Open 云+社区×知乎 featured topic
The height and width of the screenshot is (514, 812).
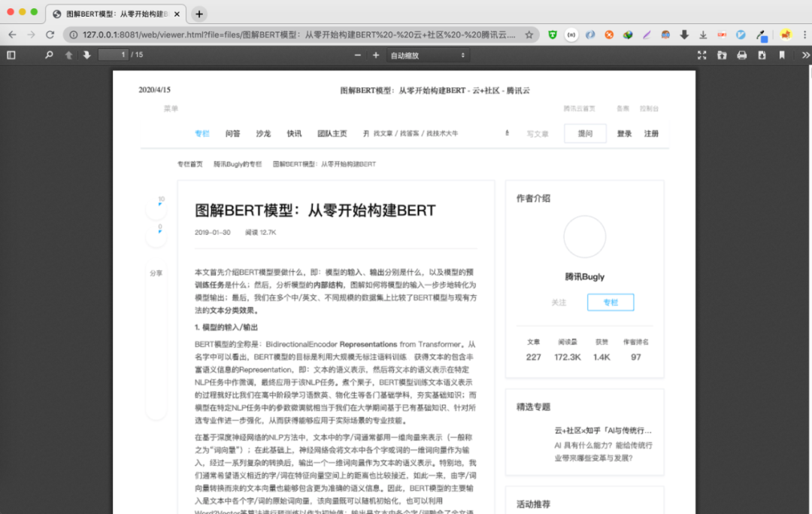coord(603,430)
